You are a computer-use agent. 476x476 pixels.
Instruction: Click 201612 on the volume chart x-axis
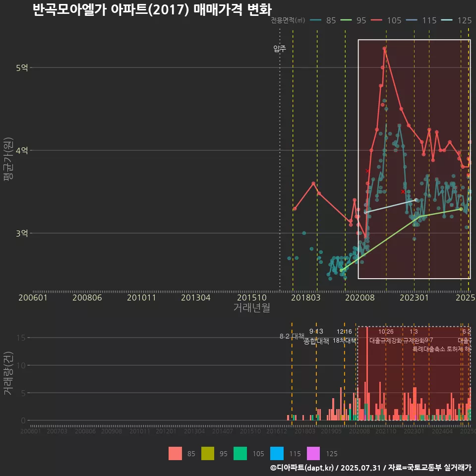277,431
